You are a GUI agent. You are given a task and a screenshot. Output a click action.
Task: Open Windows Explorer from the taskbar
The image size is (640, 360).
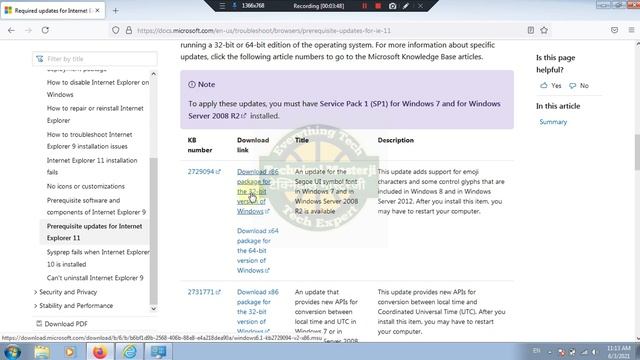pos(41,352)
